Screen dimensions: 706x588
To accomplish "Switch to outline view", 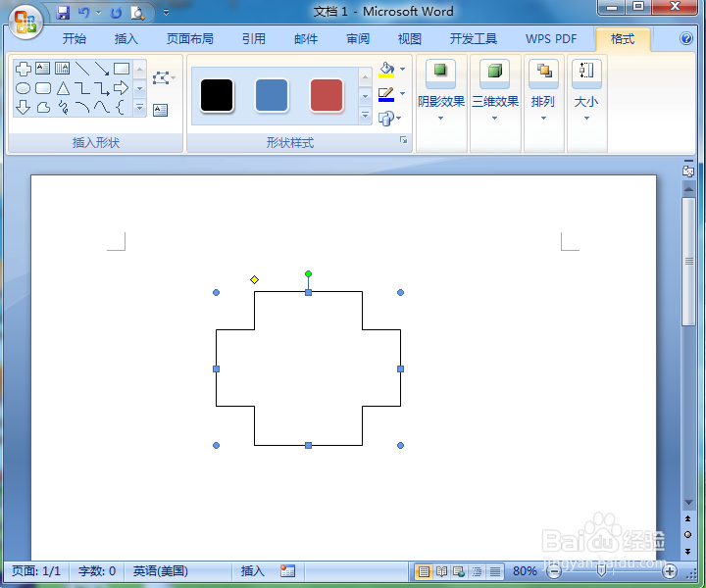I will point(477,571).
